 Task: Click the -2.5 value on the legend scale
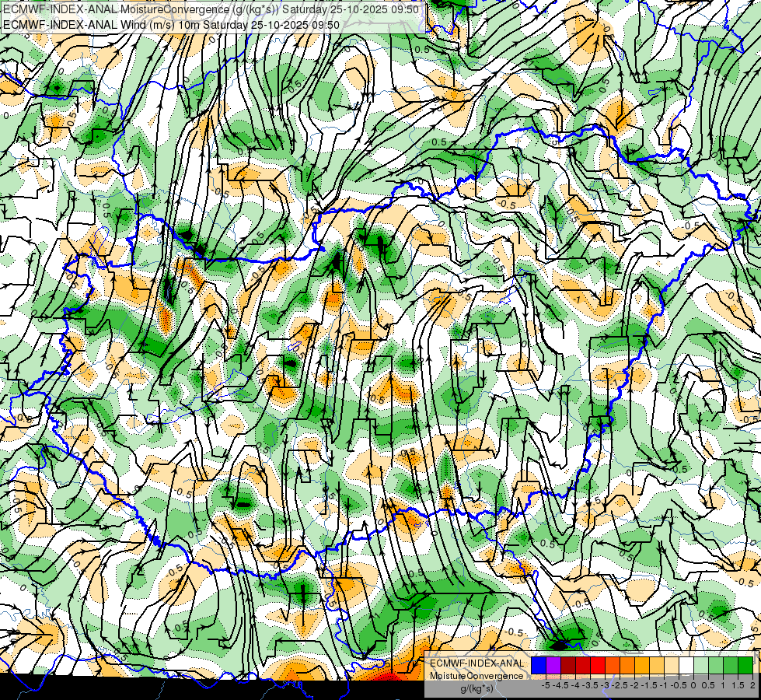coord(620,685)
